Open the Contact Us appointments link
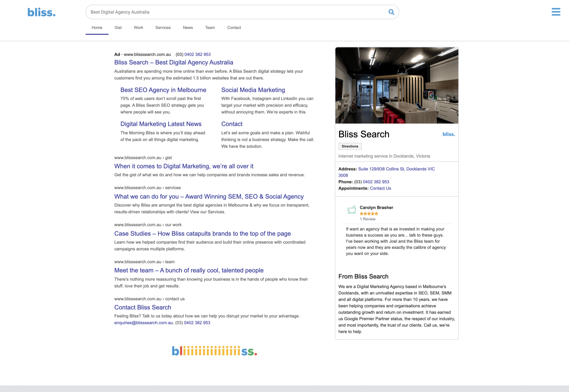This screenshot has height=392, width=569. [x=380, y=188]
